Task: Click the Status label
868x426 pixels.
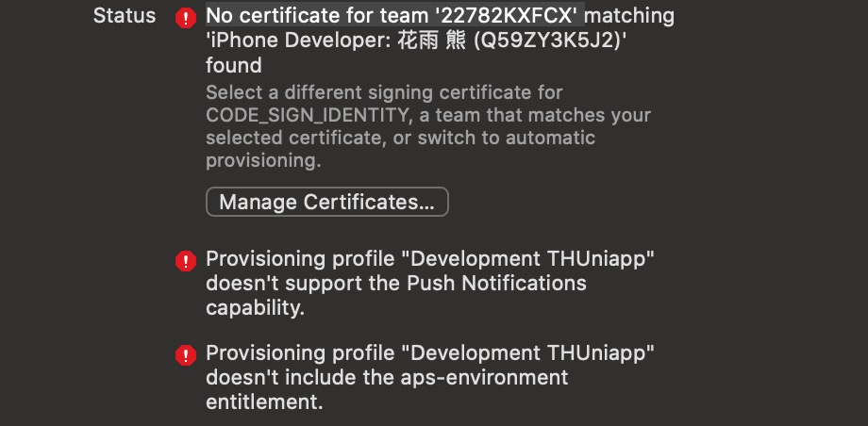Action: coord(125,15)
